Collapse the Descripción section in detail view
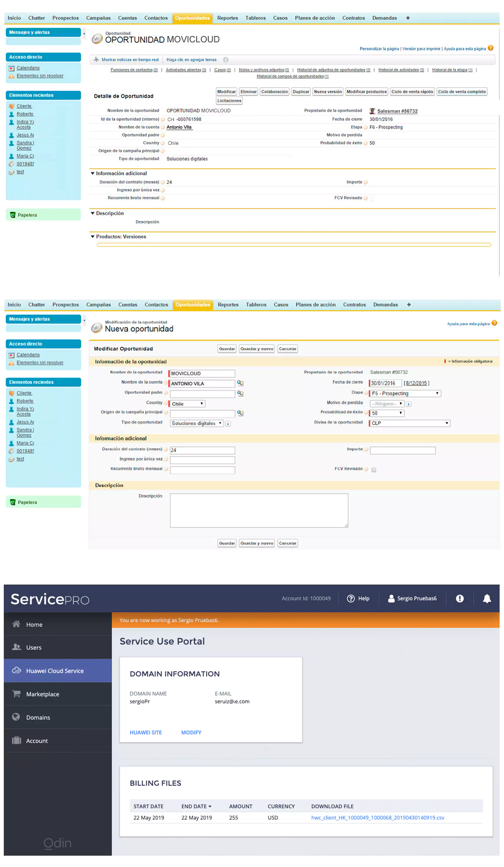Viewport: 504px width, 867px height. [x=92, y=213]
